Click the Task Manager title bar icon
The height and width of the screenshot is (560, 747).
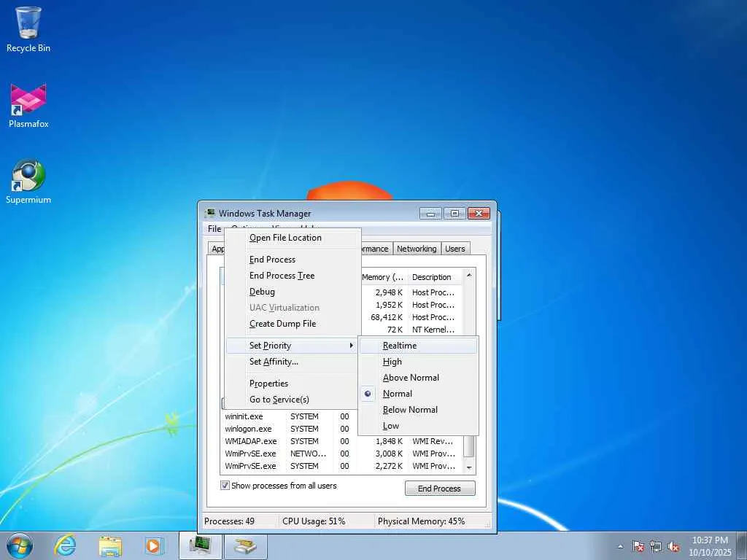coord(209,213)
